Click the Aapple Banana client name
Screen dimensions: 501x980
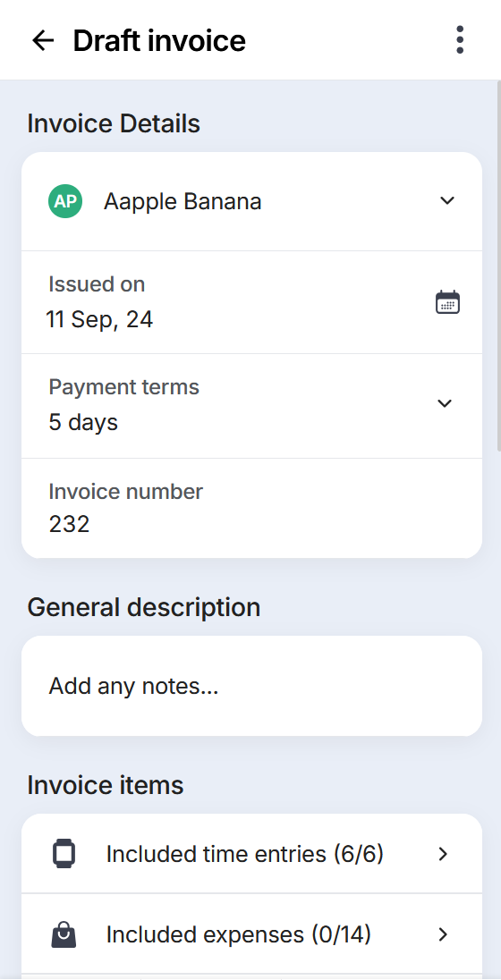[x=183, y=202]
